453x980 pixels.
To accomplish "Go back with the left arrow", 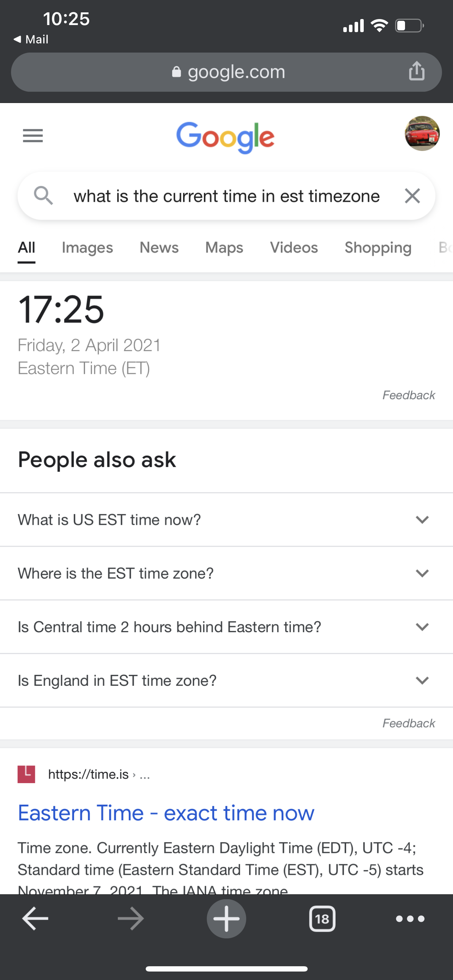I will [35, 918].
